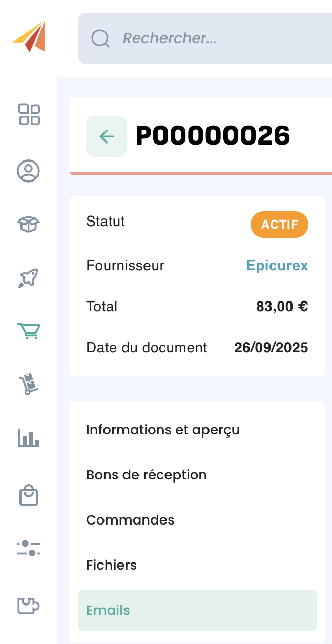This screenshot has height=644, width=332.
Task: Open the dashboard grid icon
Action: coord(29,114)
